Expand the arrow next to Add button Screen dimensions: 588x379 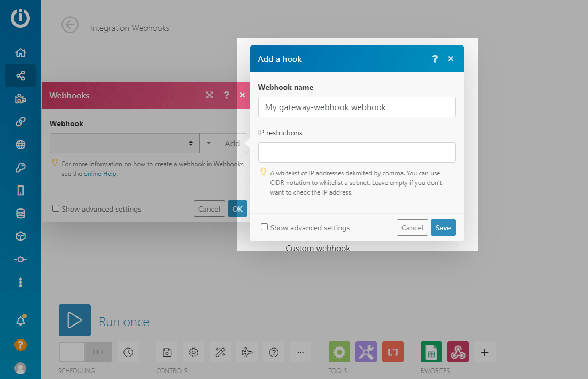208,143
